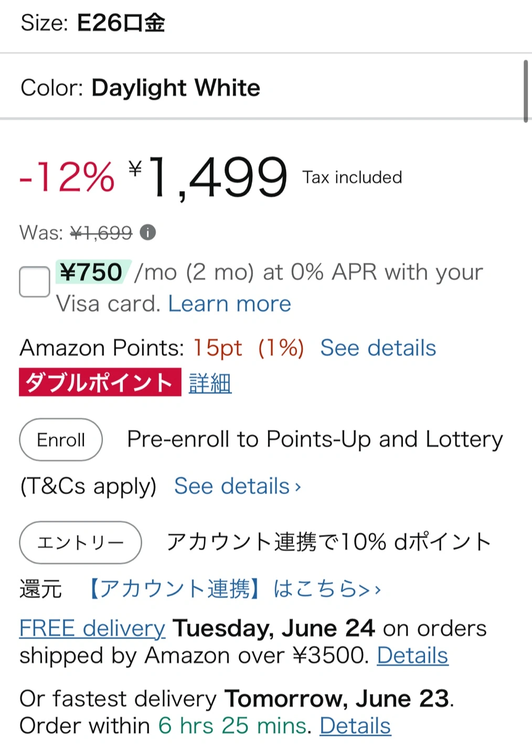Open the Size E26口金 selector
The image size is (532, 756).
[x=93, y=23]
